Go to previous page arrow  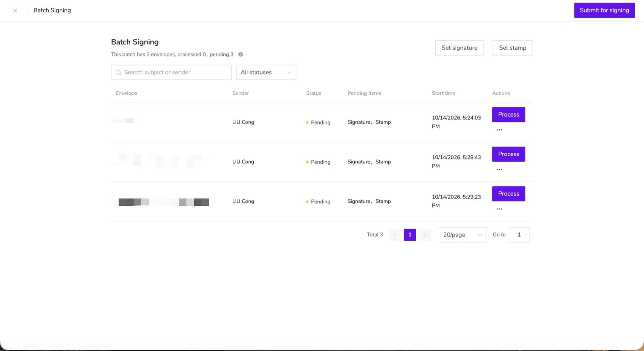[395, 235]
